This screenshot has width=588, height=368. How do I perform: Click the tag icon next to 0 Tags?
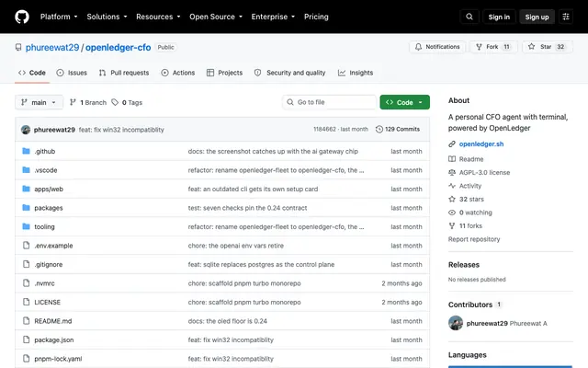coord(115,102)
